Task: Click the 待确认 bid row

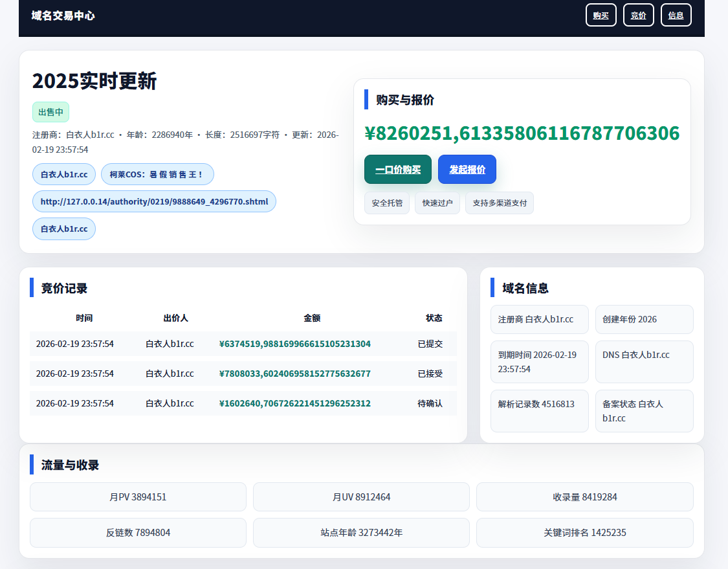Action: [243, 403]
